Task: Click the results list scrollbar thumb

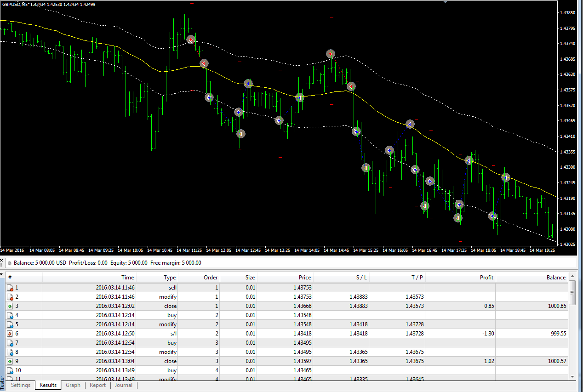Action: tap(572, 293)
